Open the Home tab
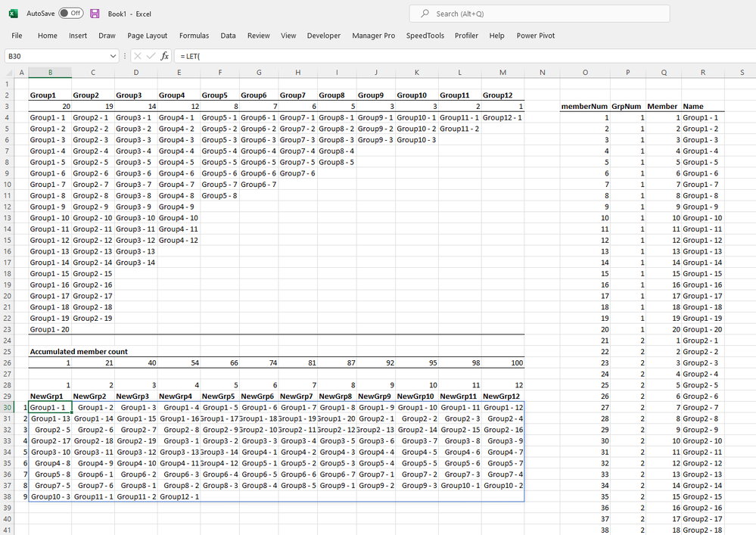The height and width of the screenshot is (535, 756). (x=47, y=36)
